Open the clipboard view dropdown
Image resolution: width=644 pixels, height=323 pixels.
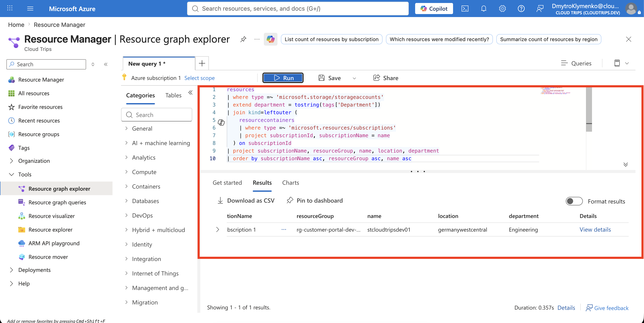click(627, 63)
